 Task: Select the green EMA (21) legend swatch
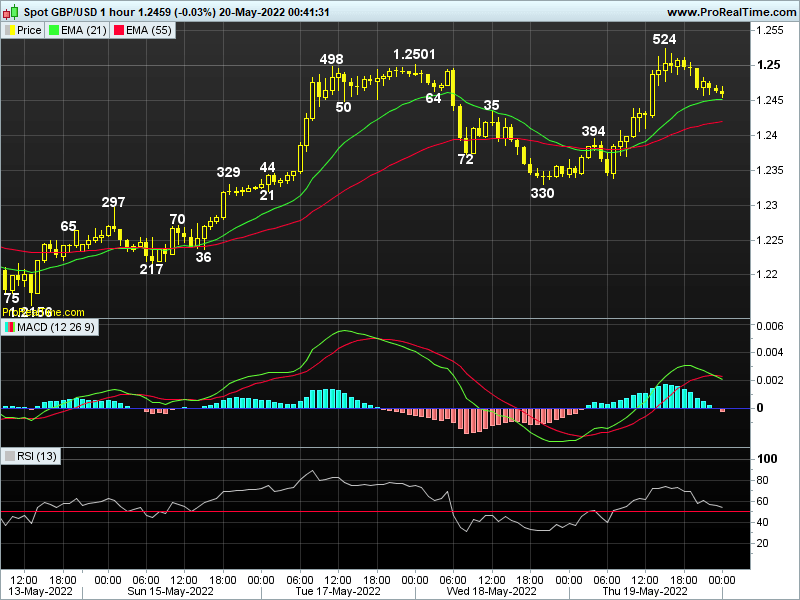tap(52, 29)
